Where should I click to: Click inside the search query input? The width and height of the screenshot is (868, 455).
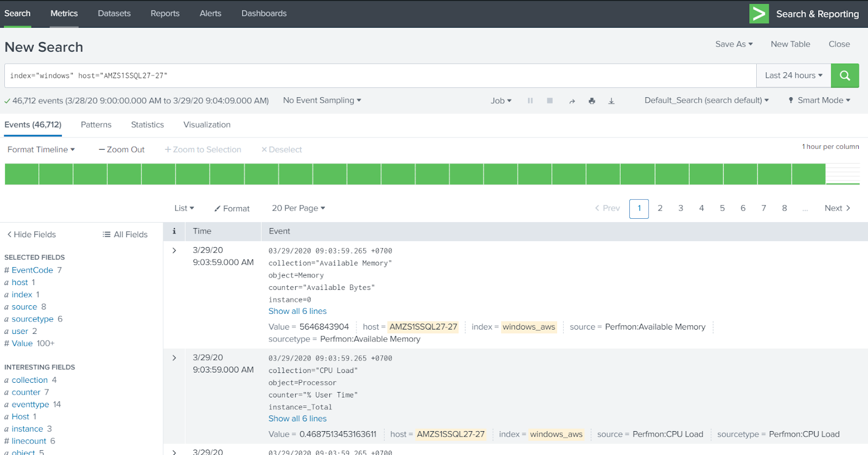(x=380, y=75)
